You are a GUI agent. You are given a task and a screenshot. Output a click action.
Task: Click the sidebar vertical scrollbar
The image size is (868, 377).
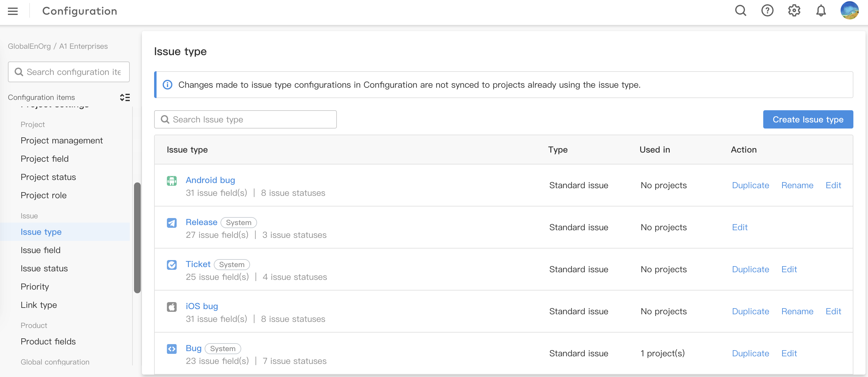(x=137, y=238)
